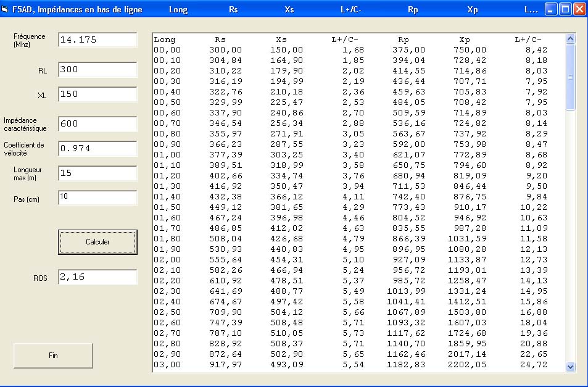Viewport: 588px width, 387px height.
Task: Select the Long value 02,50
Action: (167, 312)
